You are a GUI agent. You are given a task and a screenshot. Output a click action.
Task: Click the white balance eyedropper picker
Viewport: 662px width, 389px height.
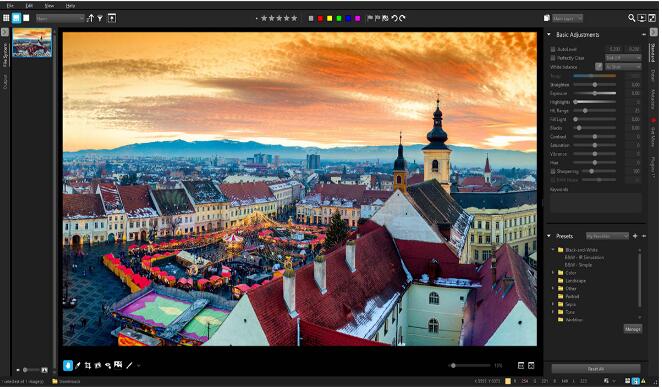point(599,67)
